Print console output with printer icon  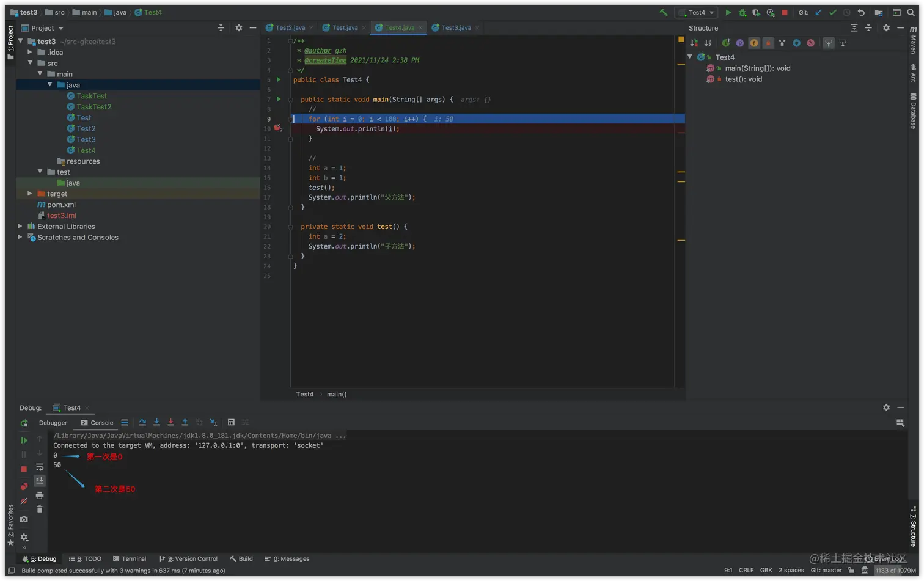(40, 495)
